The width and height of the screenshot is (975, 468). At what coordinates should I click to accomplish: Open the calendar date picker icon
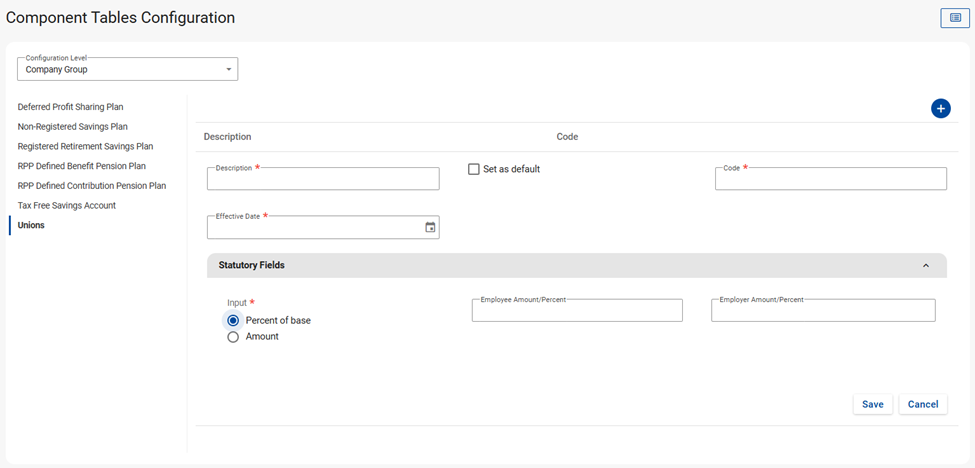tap(430, 228)
